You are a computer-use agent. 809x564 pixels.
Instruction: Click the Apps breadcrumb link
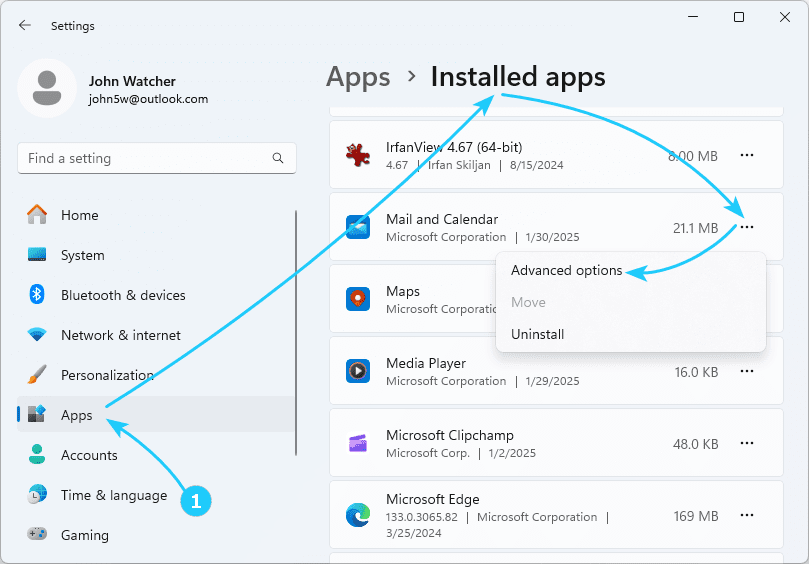(x=357, y=77)
